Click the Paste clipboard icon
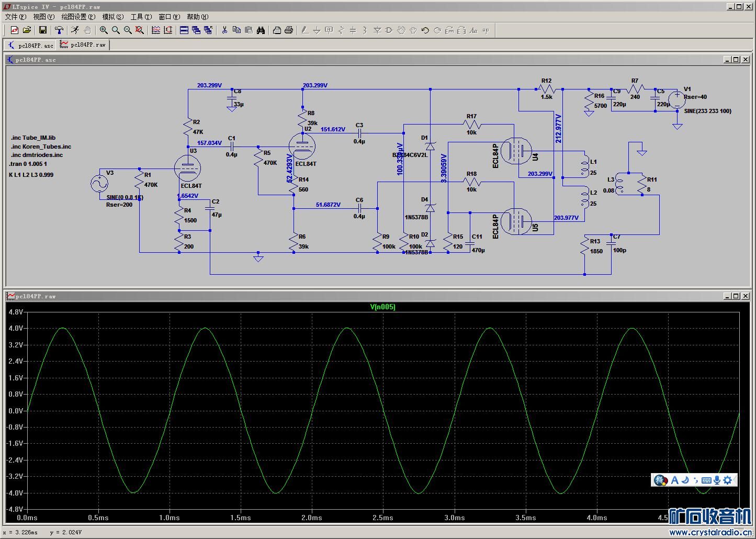The height and width of the screenshot is (539, 756). point(249,30)
